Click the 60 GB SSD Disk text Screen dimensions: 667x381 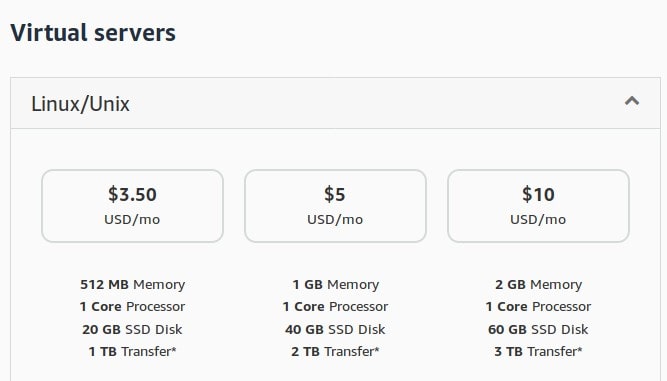point(538,330)
